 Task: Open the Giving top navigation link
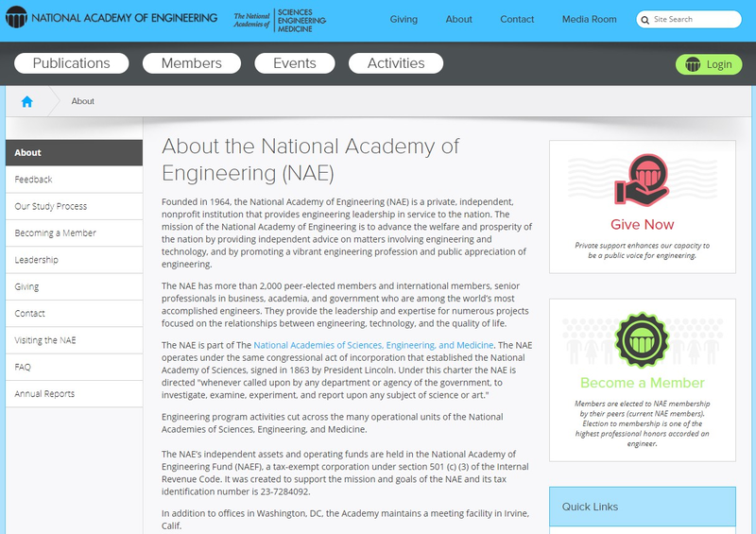coord(404,19)
